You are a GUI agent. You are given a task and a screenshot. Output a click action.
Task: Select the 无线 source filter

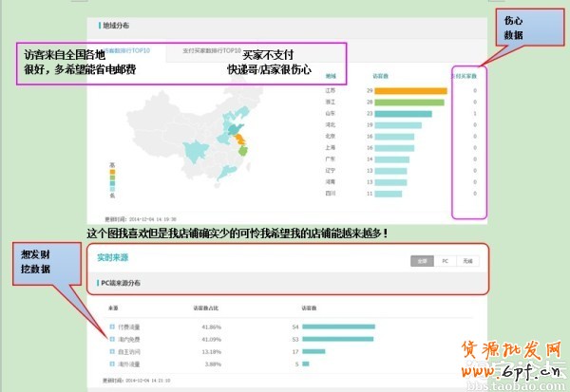click(x=466, y=260)
